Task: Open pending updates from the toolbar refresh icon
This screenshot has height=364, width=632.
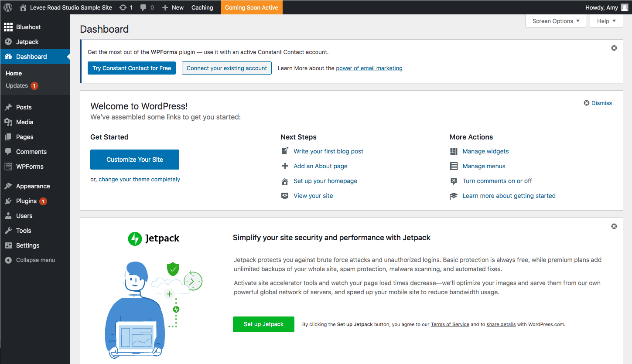Action: [x=123, y=7]
